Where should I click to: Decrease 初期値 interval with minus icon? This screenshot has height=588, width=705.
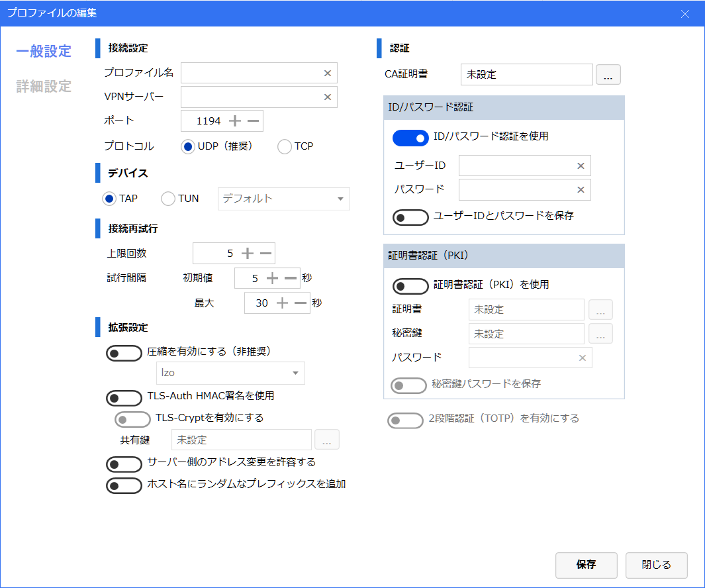coord(291,279)
